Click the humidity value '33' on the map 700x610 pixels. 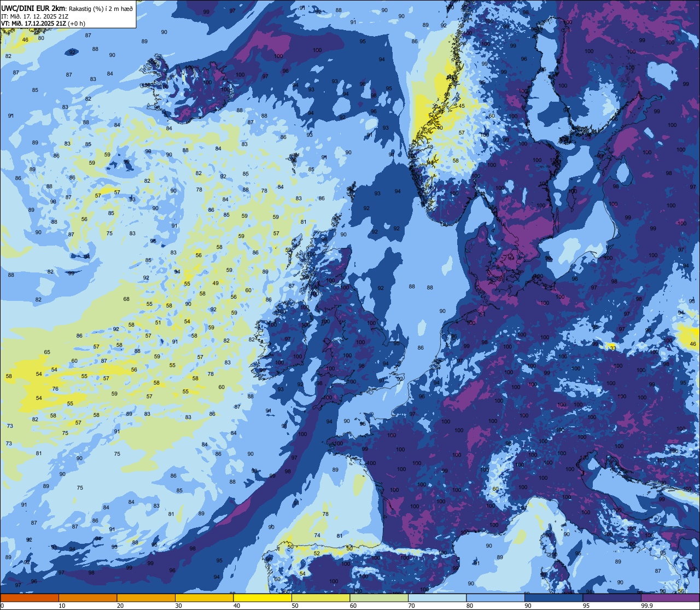613,348
